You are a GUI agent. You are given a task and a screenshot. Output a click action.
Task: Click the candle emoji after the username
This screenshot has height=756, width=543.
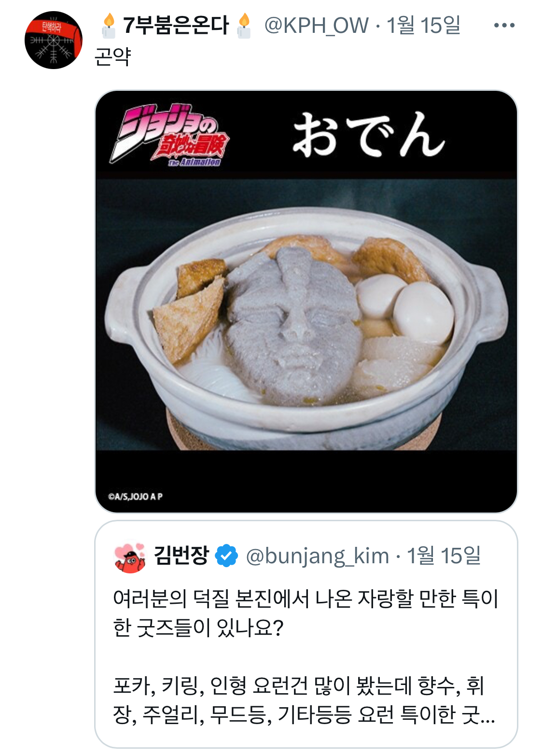coord(244,26)
